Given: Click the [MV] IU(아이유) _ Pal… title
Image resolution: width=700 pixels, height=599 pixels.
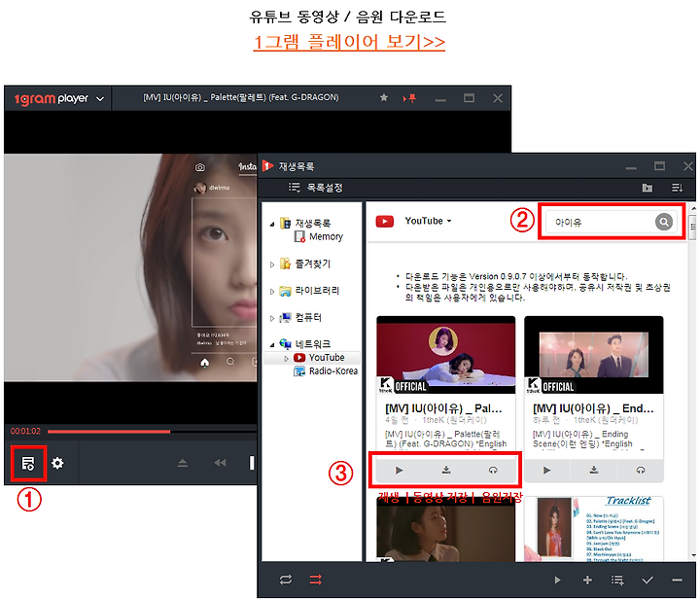Looking at the screenshot, I should (443, 408).
